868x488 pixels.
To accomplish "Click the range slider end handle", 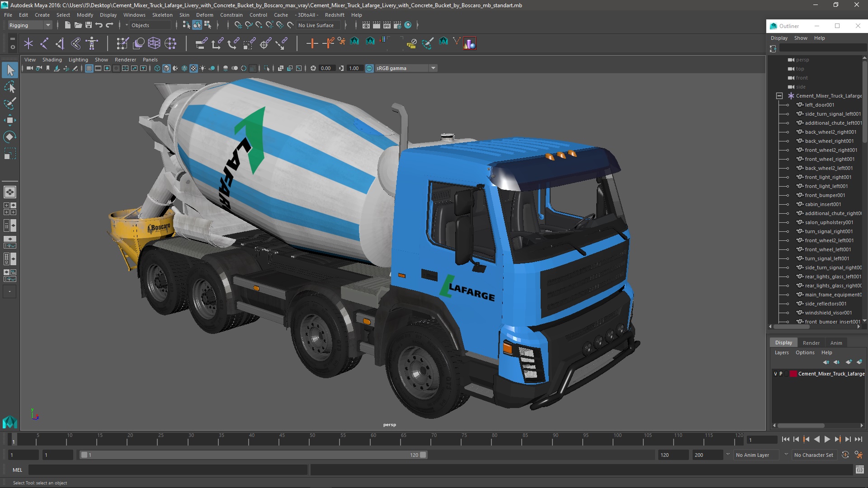I will click(423, 455).
